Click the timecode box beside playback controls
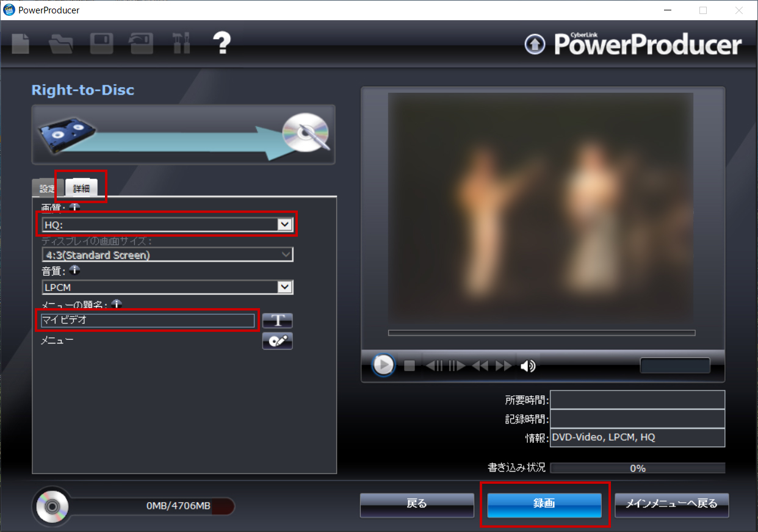This screenshot has height=532, width=758. point(675,365)
